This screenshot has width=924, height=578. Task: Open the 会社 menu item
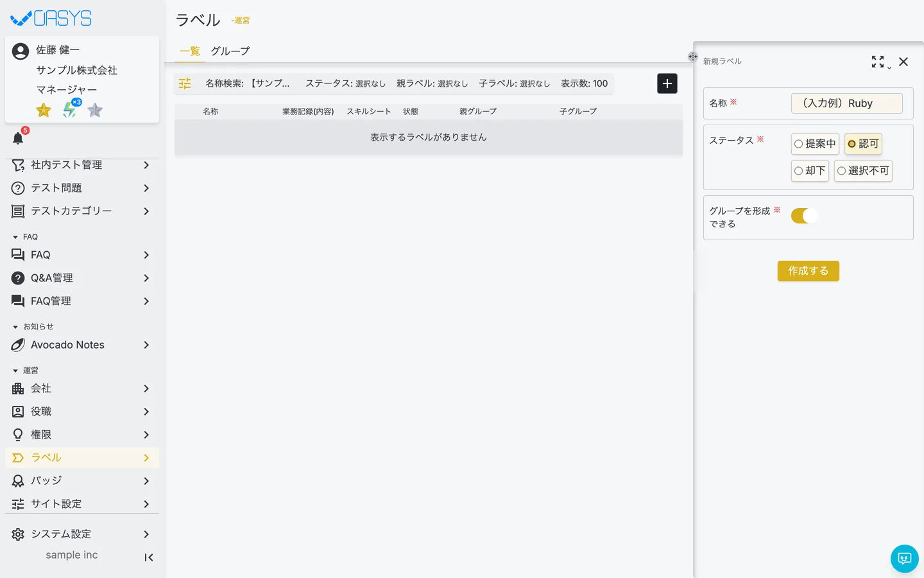point(82,389)
